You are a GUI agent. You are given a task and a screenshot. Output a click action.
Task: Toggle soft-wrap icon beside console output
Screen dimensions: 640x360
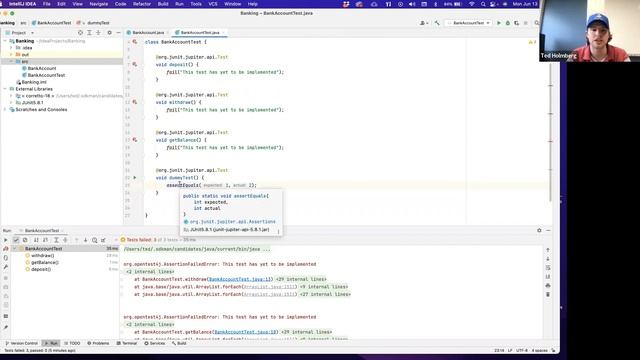pos(548,268)
